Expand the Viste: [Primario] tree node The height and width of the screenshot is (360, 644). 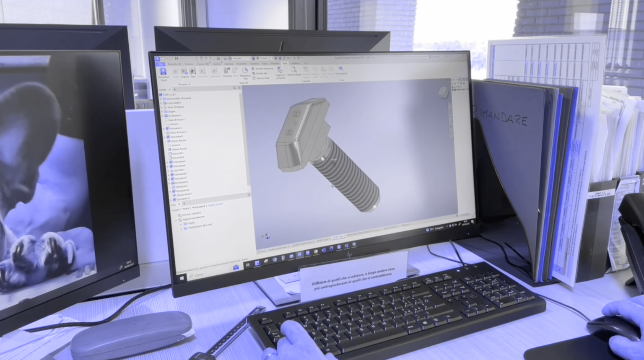[x=161, y=107]
